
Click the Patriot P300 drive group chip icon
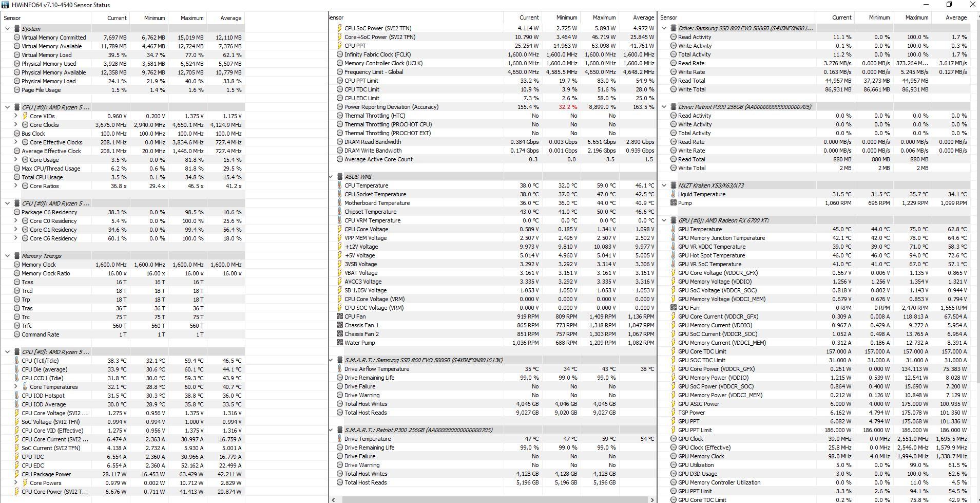point(673,107)
